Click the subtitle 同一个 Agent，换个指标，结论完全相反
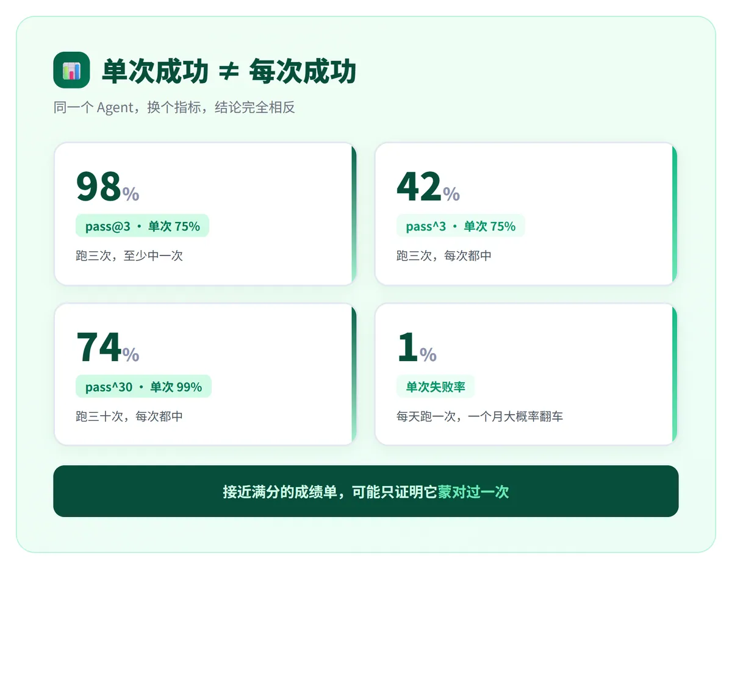 click(174, 107)
